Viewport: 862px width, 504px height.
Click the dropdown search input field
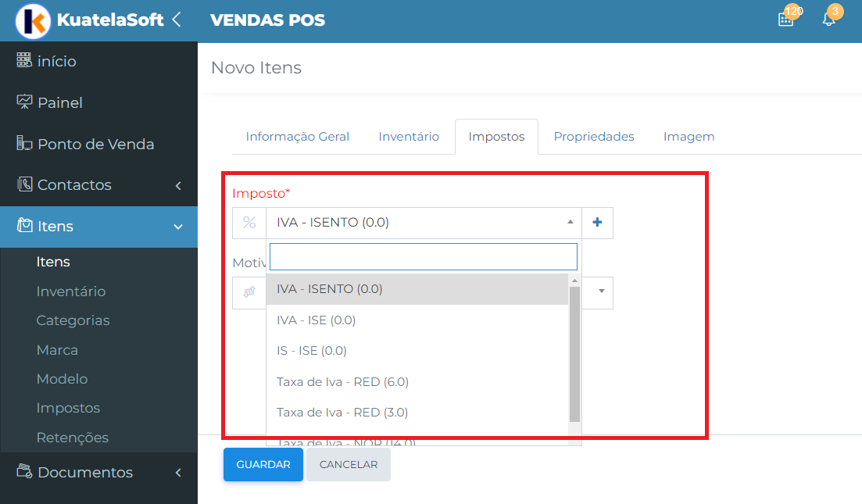click(424, 256)
